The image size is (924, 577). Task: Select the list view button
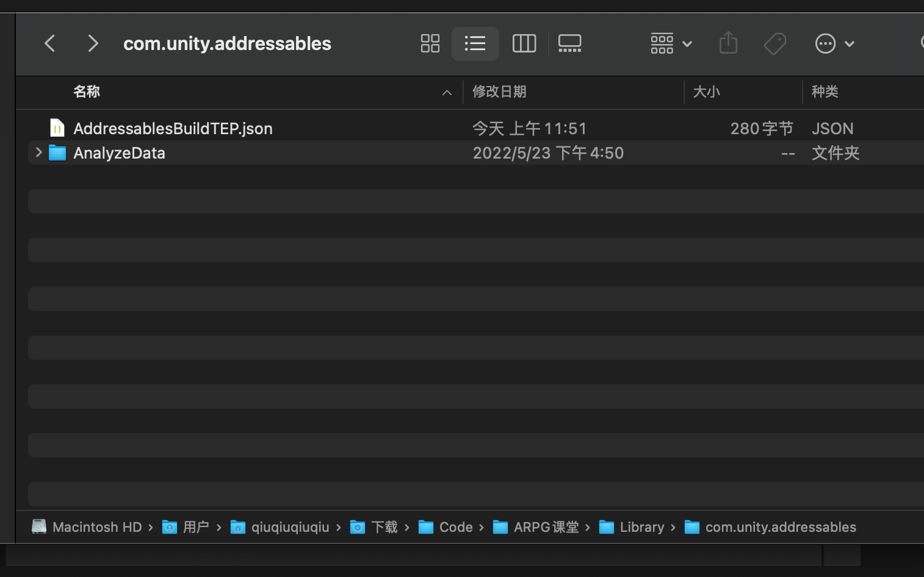pos(475,44)
